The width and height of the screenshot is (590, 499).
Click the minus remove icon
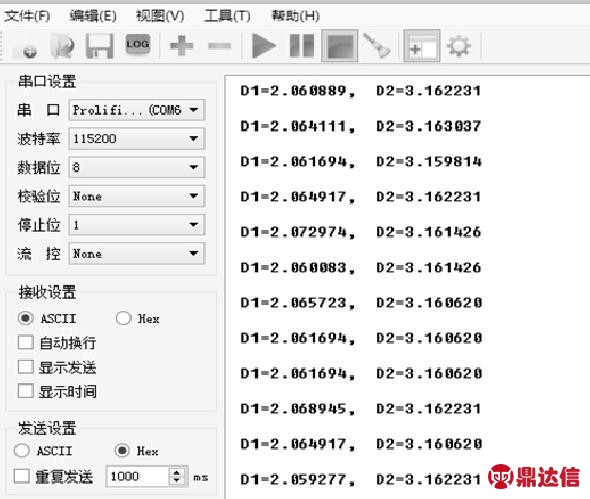pos(219,46)
